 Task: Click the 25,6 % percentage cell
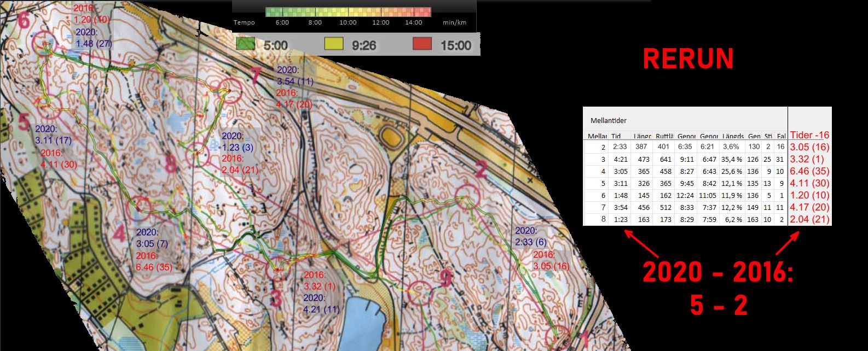(x=732, y=171)
